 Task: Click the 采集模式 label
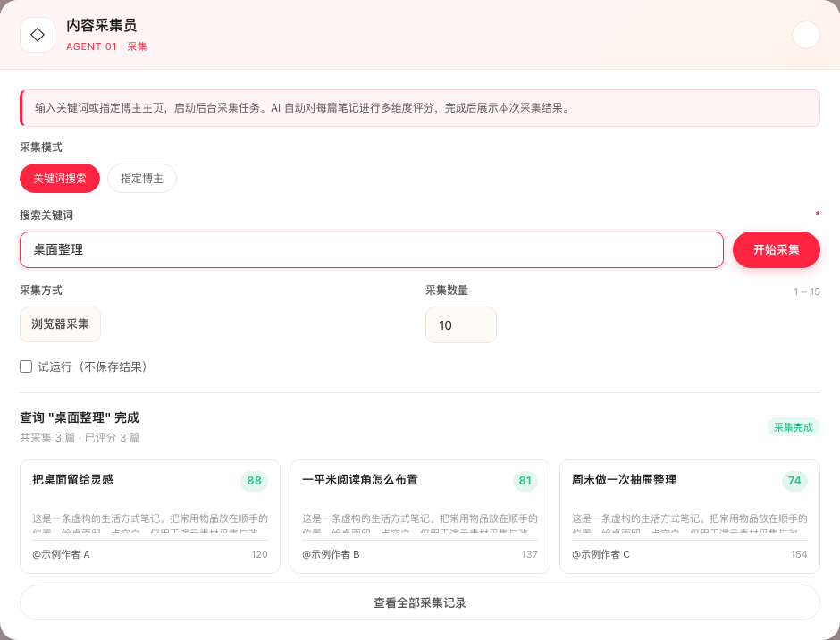[41, 147]
